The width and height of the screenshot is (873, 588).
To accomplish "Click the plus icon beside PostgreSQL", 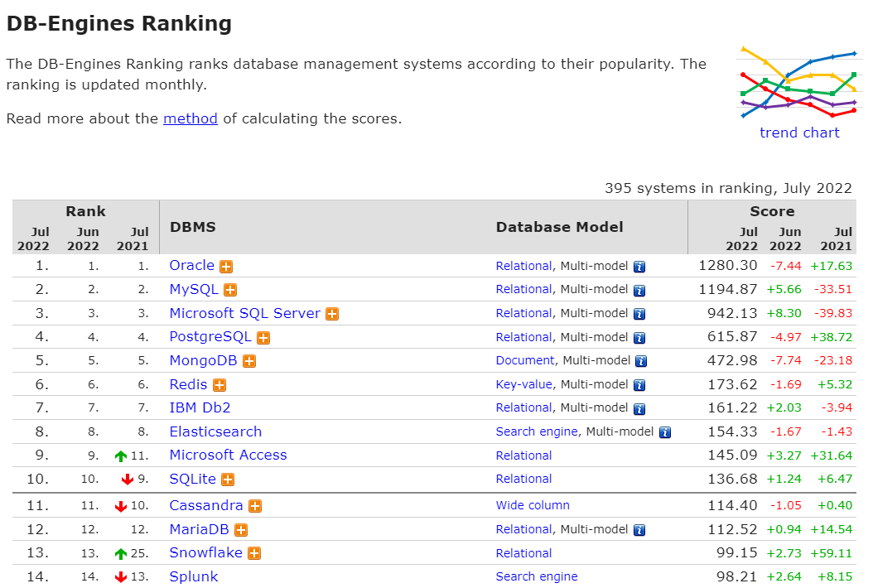I will pos(263,338).
